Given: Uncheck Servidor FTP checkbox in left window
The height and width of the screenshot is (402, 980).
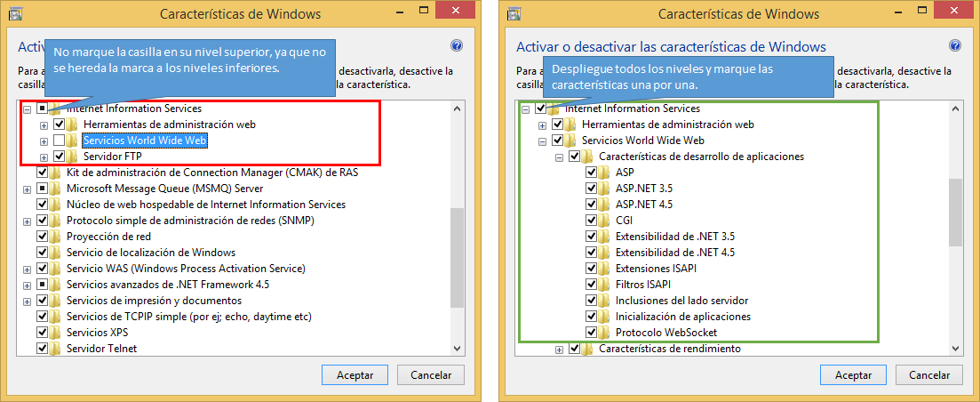Looking at the screenshot, I should (59, 157).
